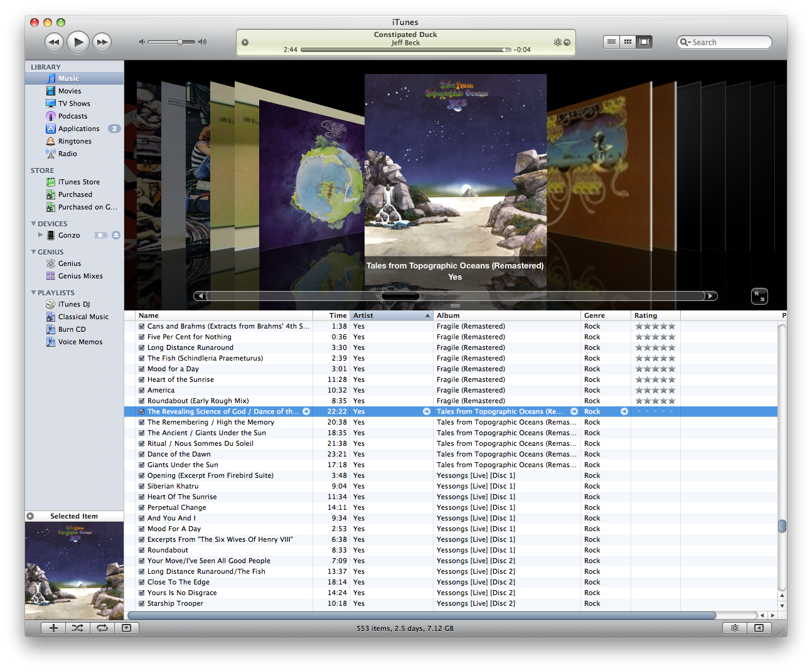Open TV Shows library
Screen dimensions: 812x671
pyautogui.click(x=75, y=103)
